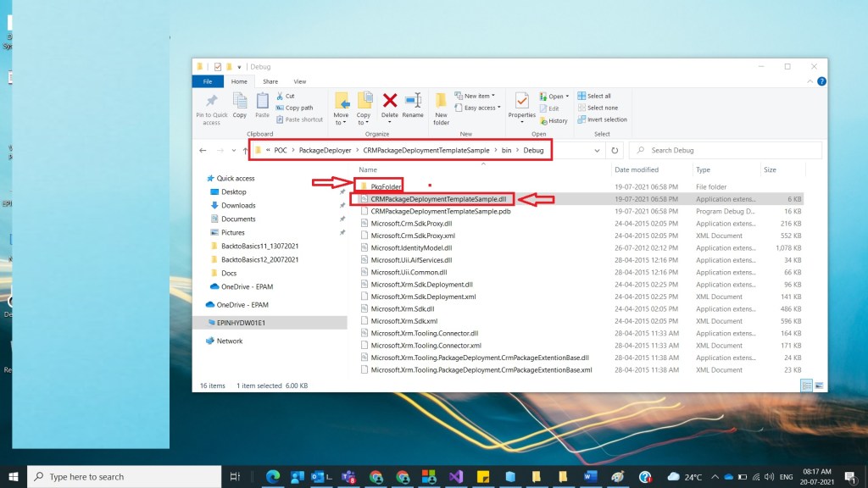The height and width of the screenshot is (488, 868).
Task: Switch to the View ribbon tab
Action: [x=299, y=81]
